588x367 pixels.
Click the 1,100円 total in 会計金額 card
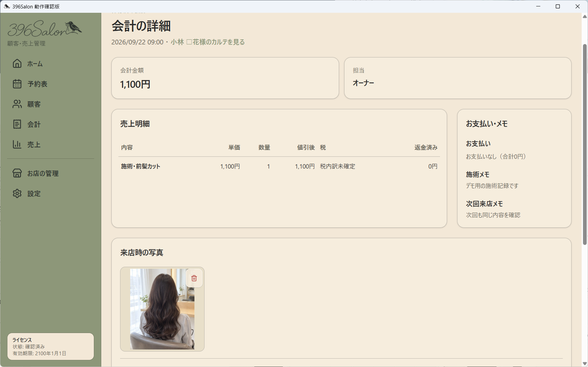coord(135,84)
